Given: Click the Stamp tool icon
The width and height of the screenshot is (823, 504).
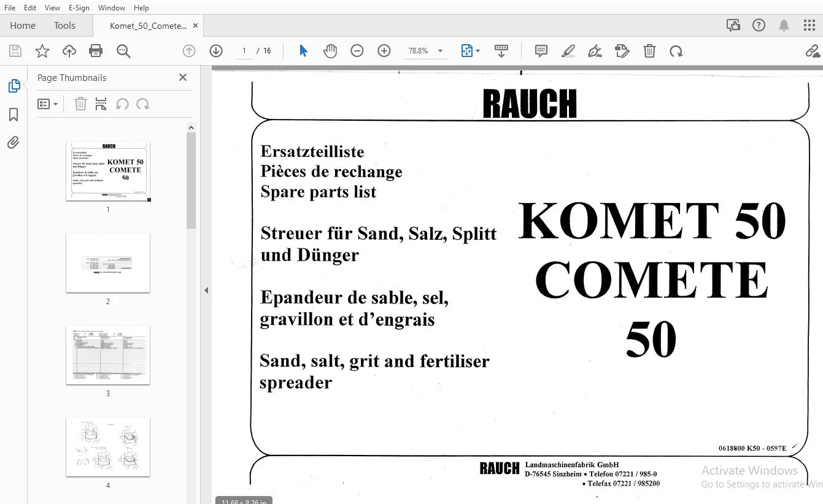Looking at the screenshot, I should [622, 51].
